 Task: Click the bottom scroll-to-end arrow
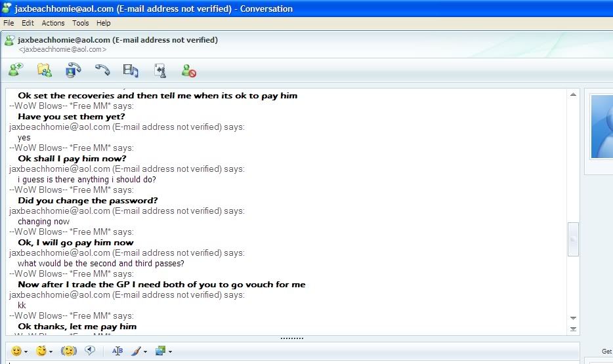(573, 329)
